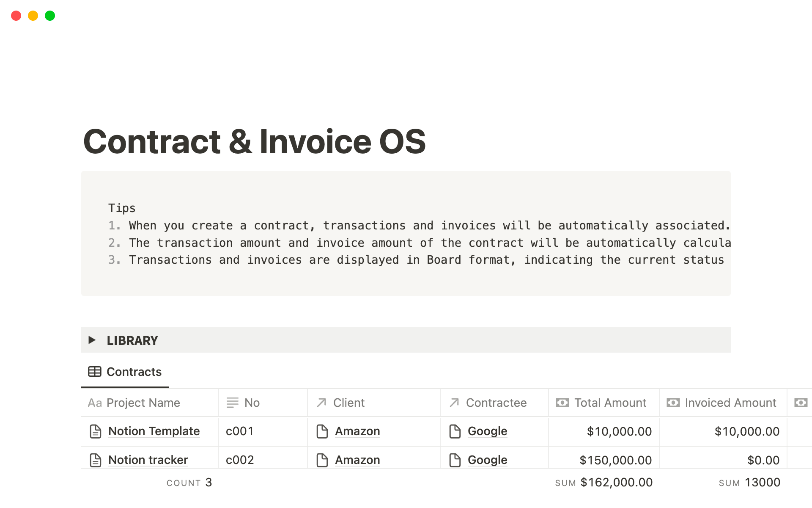Image resolution: width=812 pixels, height=508 pixels.
Task: Click the Client relation arrow icon
Action: 321,403
